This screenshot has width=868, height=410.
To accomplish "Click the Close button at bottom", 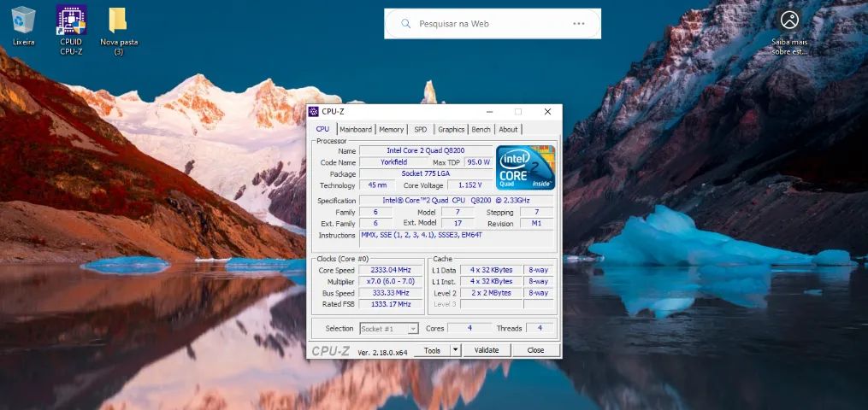I will point(536,350).
